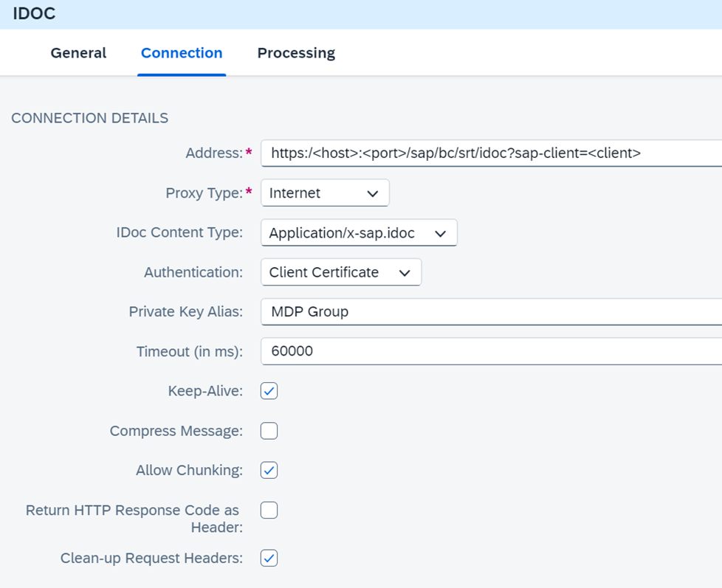Tick Return HTTP Response Code as Header checkbox
Image resolution: width=722 pixels, height=588 pixels.
tap(269, 510)
